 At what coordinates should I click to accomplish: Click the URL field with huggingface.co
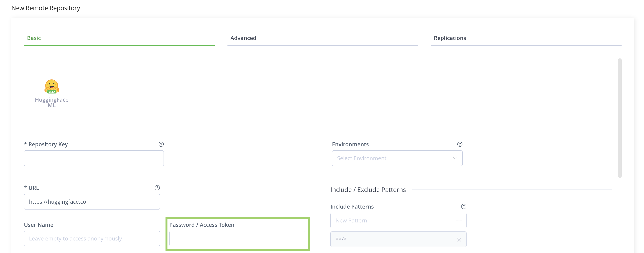pos(92,202)
